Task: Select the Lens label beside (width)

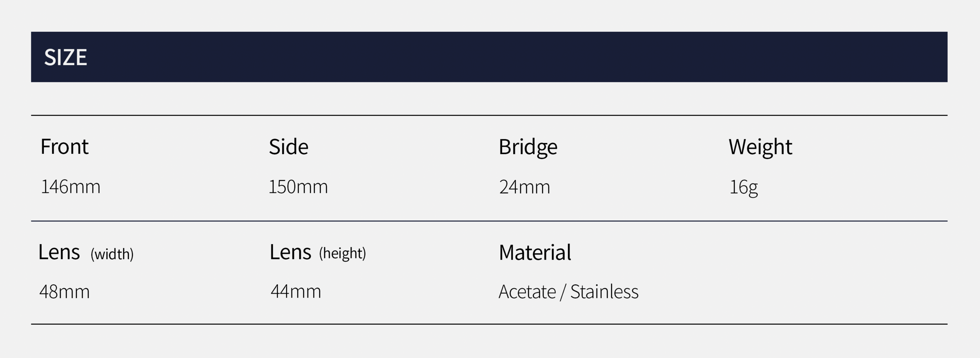Action: pyautogui.click(x=59, y=252)
